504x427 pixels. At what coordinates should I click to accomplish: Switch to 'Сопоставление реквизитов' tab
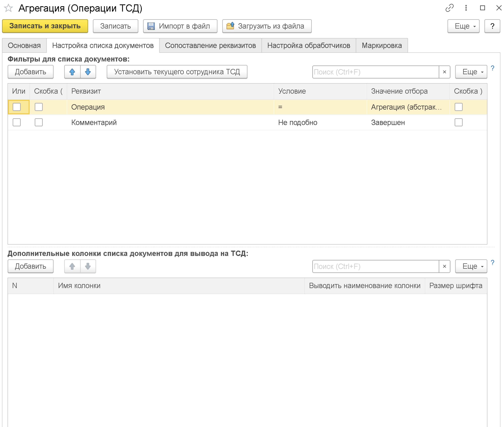[210, 45]
